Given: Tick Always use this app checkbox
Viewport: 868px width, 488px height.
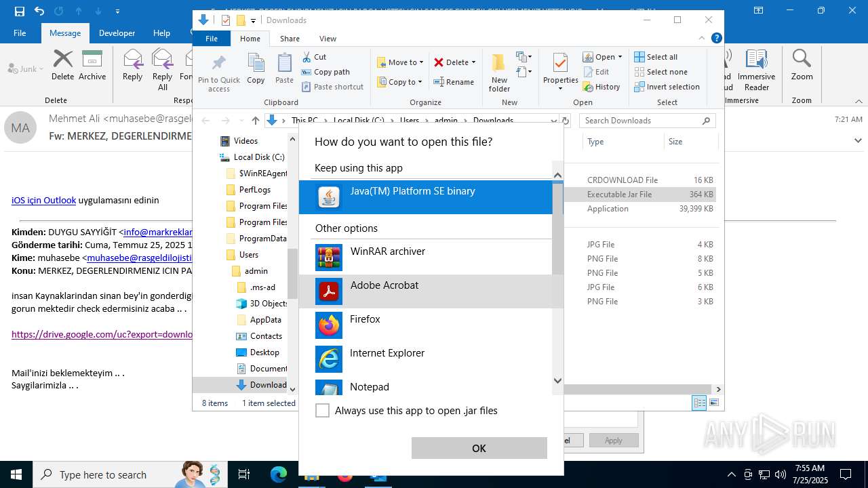Looking at the screenshot, I should 323,411.
